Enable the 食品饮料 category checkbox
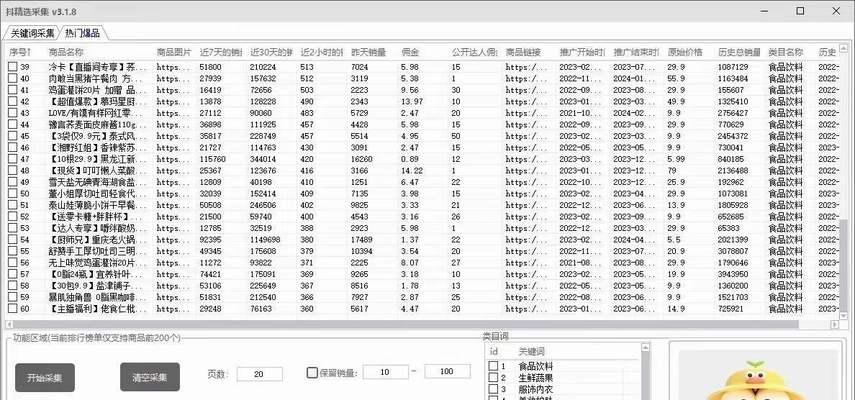The image size is (855, 400). click(493, 366)
